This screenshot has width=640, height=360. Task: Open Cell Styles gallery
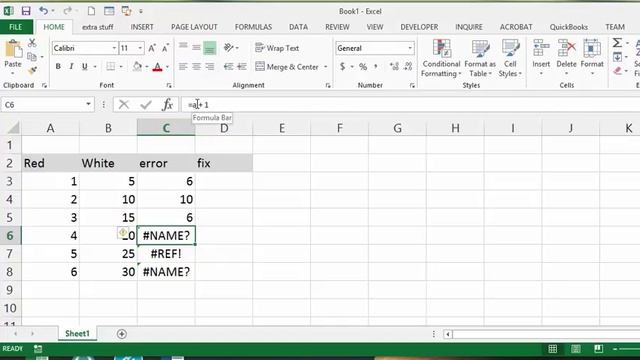[510, 58]
